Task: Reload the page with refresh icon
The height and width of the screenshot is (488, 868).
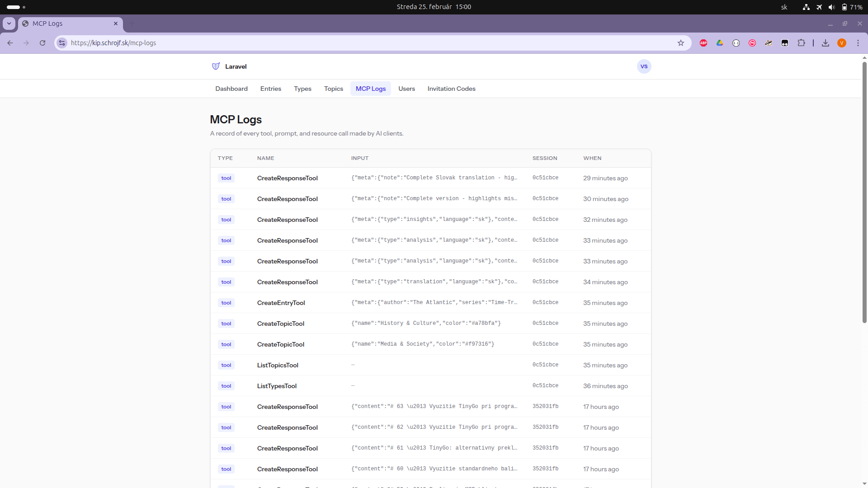Action: click(x=42, y=43)
